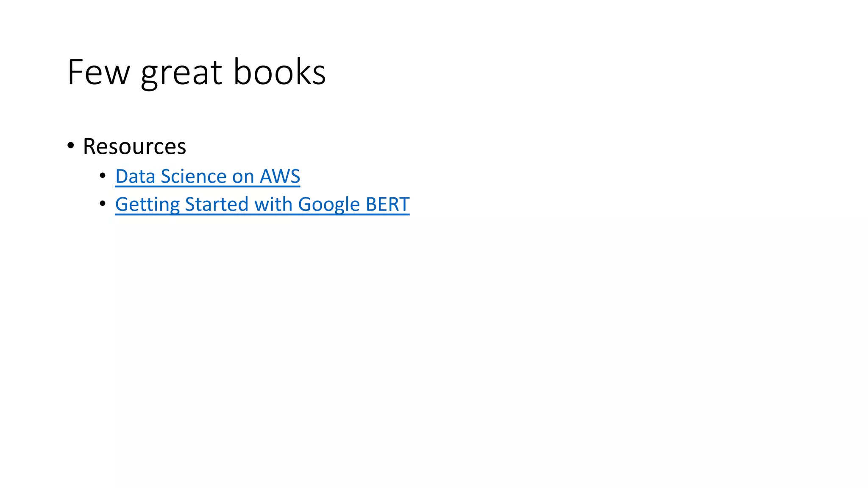Screen dimensions: 868x488
Task: Click the word 'with' in the BERT link
Action: pyautogui.click(x=273, y=204)
